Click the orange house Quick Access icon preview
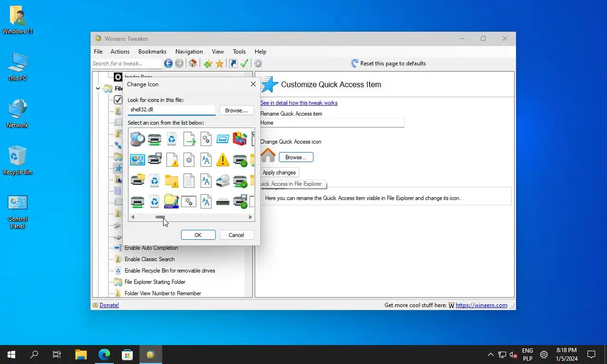Viewport: 607px width, 364px height. click(268, 155)
